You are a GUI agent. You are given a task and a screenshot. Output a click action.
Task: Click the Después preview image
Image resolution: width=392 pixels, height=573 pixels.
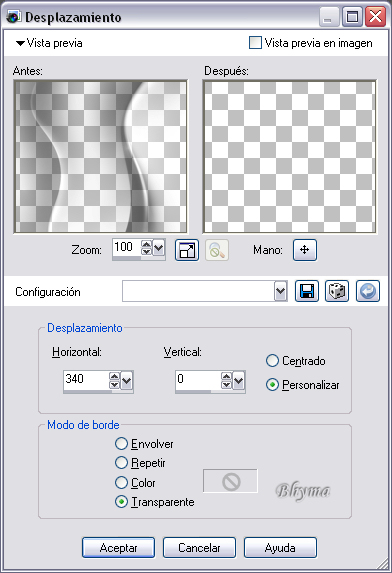[x=289, y=156]
